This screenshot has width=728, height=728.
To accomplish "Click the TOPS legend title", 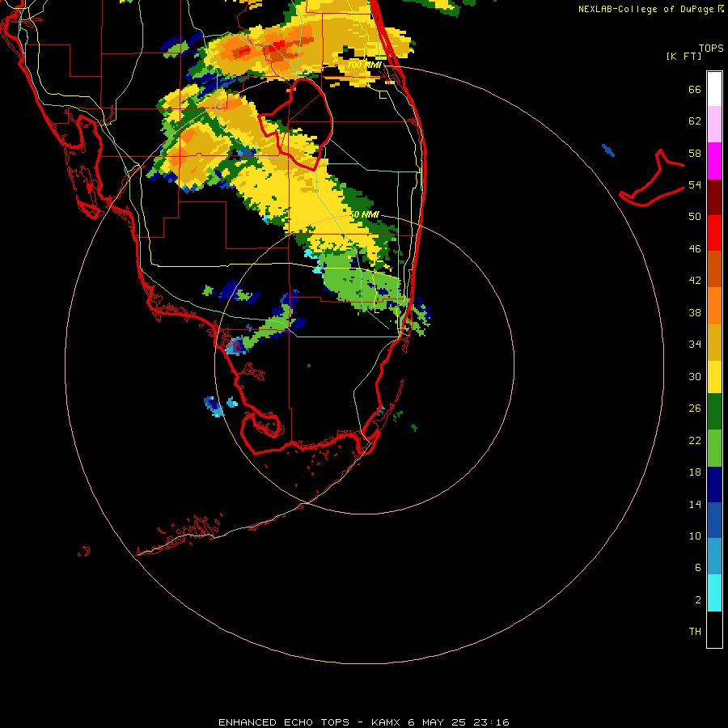I will 711,48.
